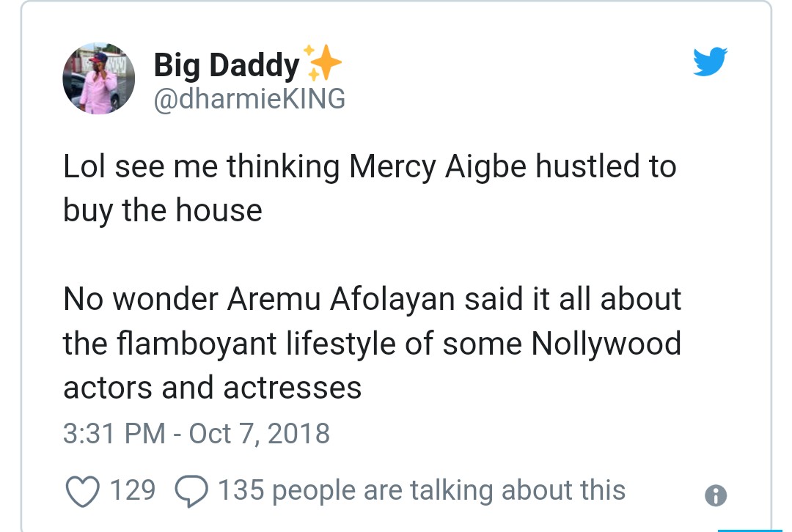Open the Big Daddy display name
Viewport: 792px width, 532px height.
pos(227,66)
